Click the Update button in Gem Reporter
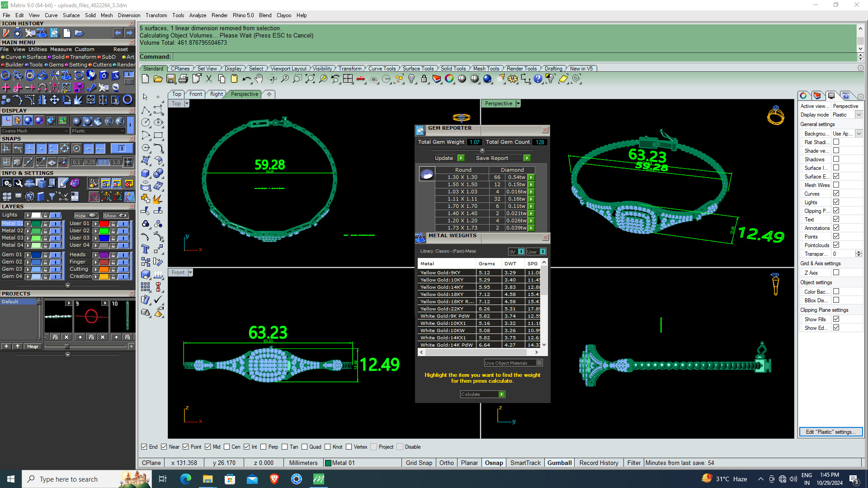 point(449,158)
